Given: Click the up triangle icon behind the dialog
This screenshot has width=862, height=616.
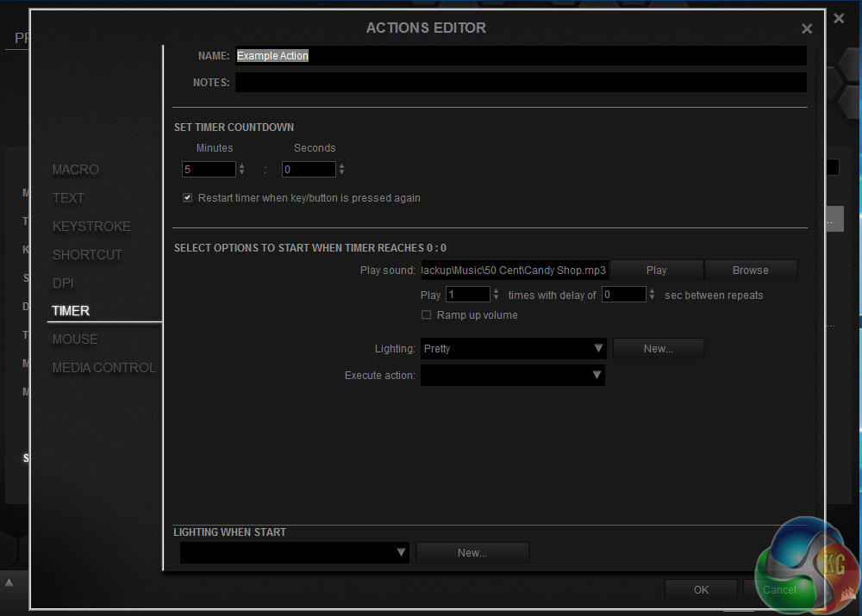Looking at the screenshot, I should point(9,582).
